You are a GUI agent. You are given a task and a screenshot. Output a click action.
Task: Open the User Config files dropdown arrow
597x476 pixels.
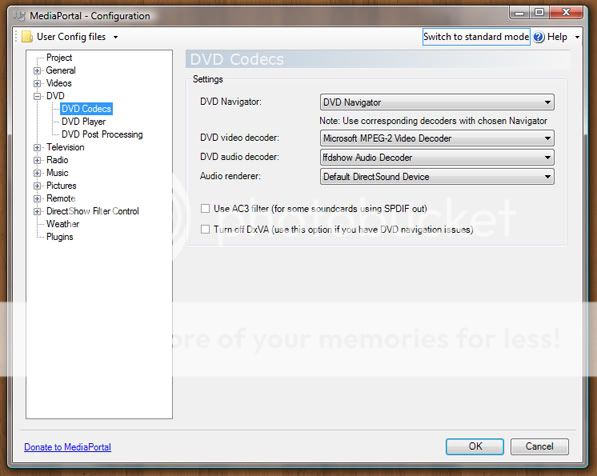click(115, 37)
